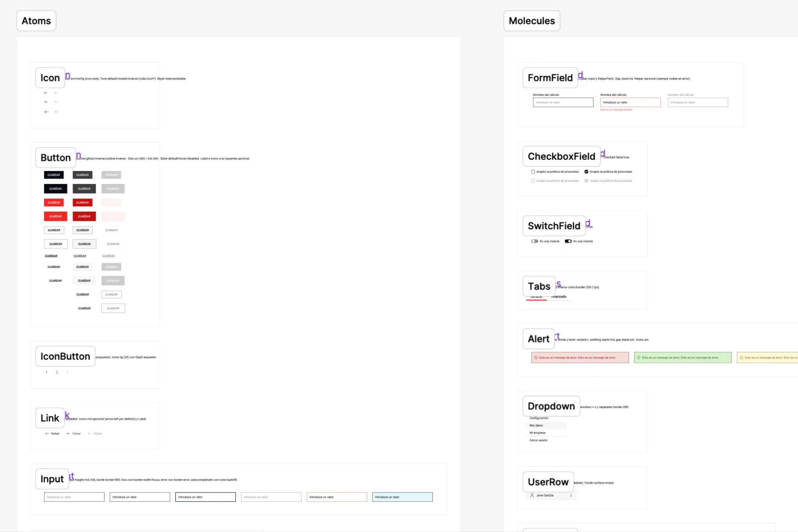Click the faded disabled kebab icon under IconButton

[67, 372]
